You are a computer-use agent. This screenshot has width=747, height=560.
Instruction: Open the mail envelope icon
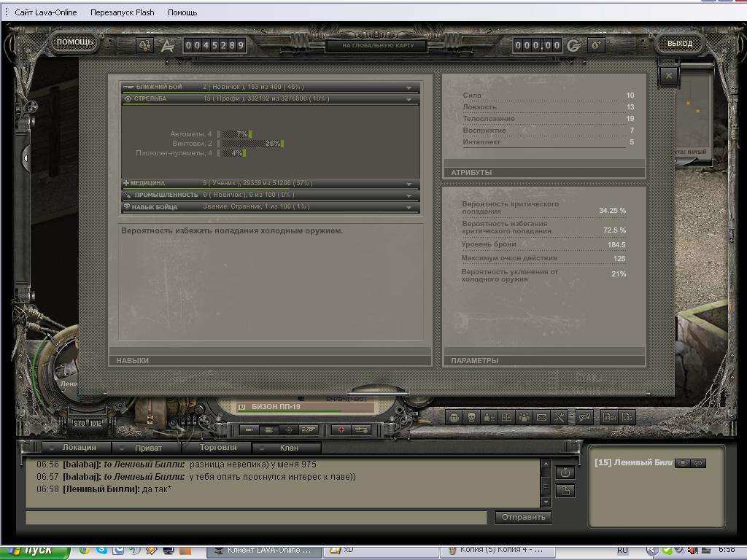point(541,417)
